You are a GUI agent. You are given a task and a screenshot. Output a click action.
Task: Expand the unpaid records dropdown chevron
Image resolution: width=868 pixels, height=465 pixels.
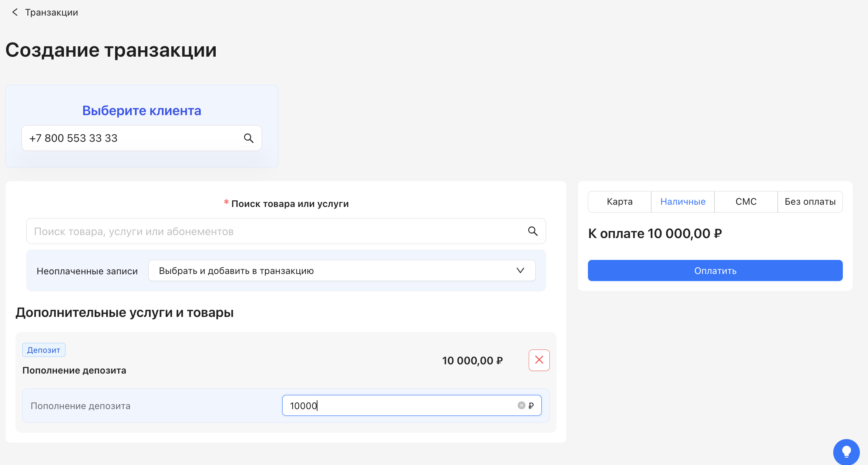click(520, 271)
